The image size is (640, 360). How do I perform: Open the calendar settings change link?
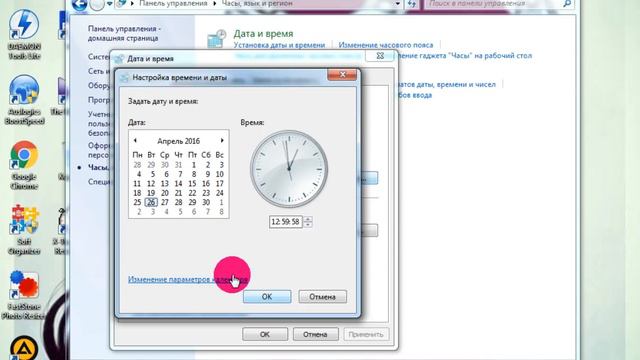(x=188, y=280)
